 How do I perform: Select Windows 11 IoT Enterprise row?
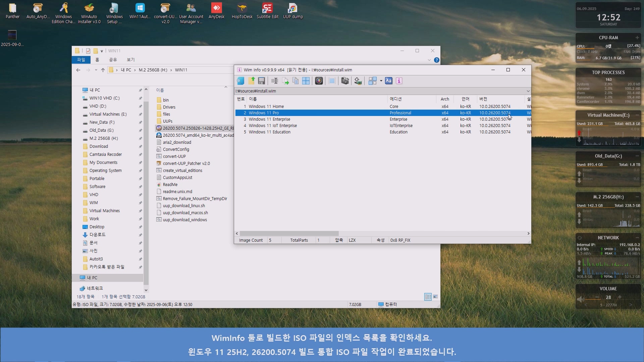coord(383,126)
